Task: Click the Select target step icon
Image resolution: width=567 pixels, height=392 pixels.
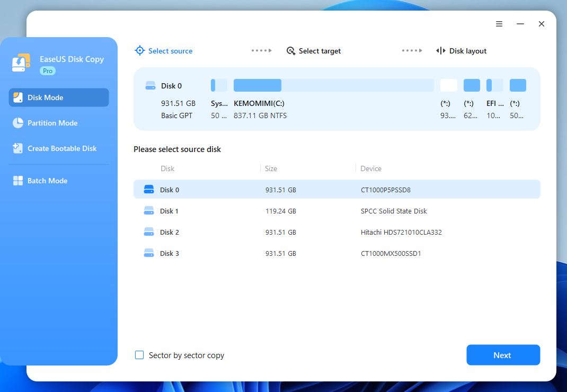Action: (291, 51)
